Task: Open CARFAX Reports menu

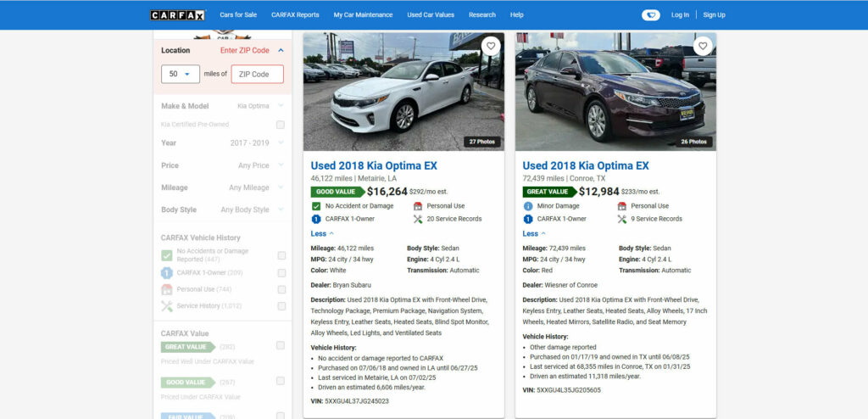Action: pos(295,15)
